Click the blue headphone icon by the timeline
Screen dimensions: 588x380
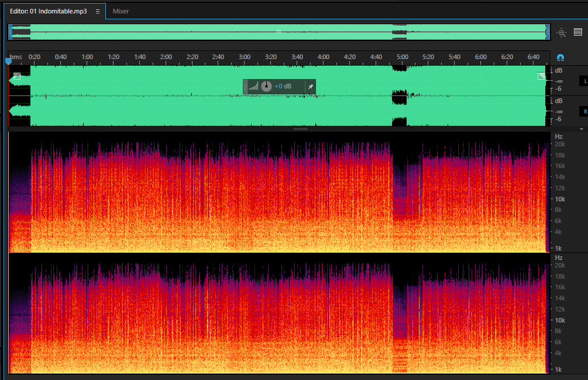561,57
